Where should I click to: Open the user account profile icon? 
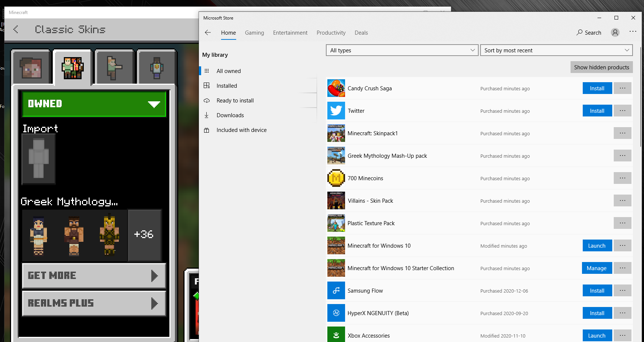click(x=615, y=33)
